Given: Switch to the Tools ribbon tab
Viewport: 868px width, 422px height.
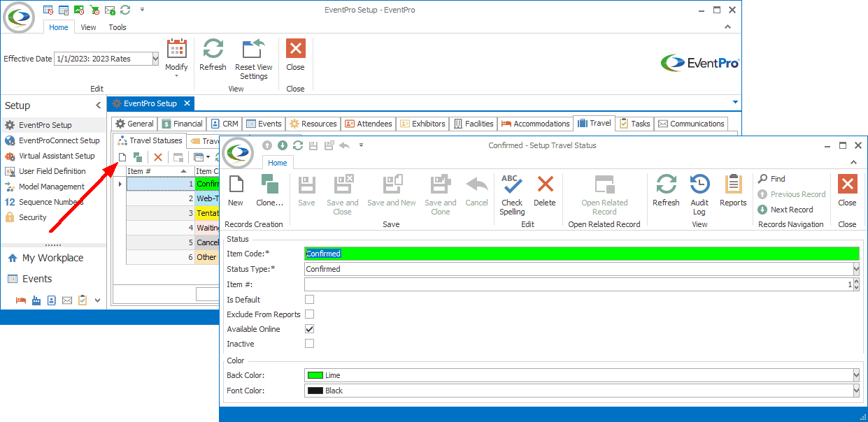Looking at the screenshot, I should click(118, 27).
